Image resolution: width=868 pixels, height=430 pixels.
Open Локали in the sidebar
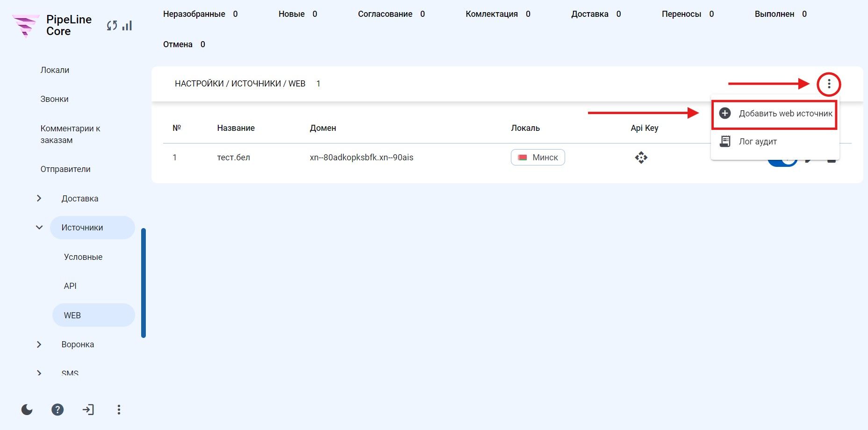click(x=55, y=70)
